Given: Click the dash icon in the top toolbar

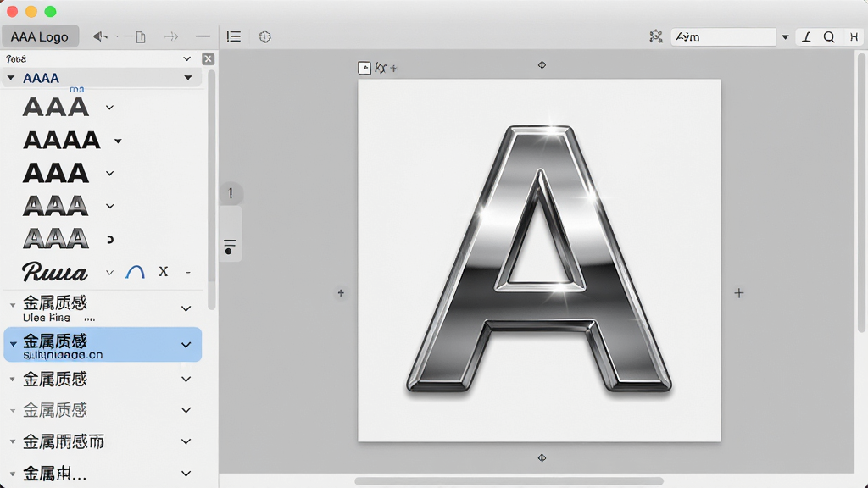Looking at the screenshot, I should pos(203,36).
